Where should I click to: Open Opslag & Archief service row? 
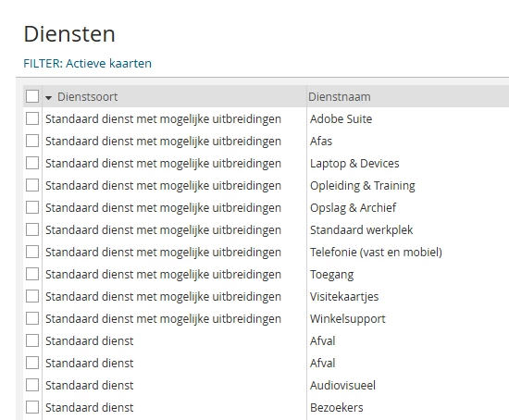coord(353,208)
